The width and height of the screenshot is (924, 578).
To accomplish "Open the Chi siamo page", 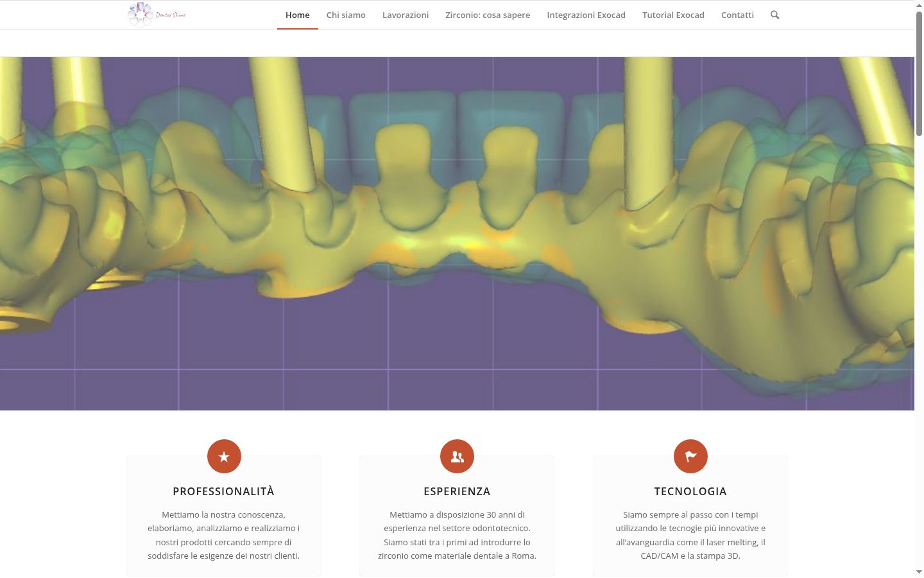I will (346, 15).
